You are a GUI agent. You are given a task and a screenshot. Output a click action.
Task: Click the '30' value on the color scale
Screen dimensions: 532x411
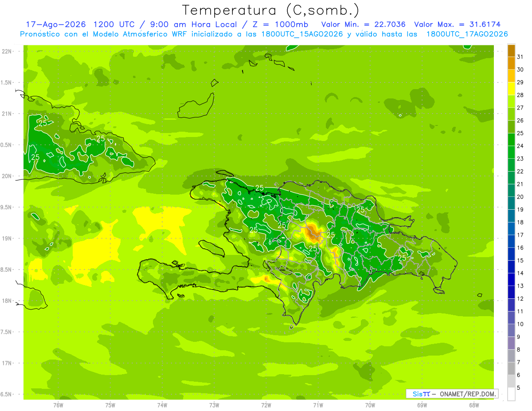coord(520,70)
